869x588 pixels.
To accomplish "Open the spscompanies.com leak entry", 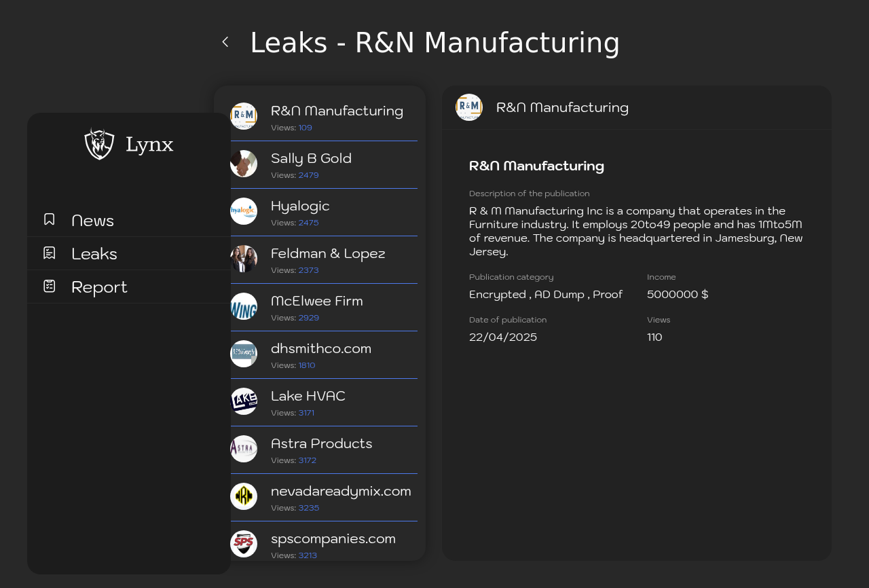I will pyautogui.click(x=324, y=542).
